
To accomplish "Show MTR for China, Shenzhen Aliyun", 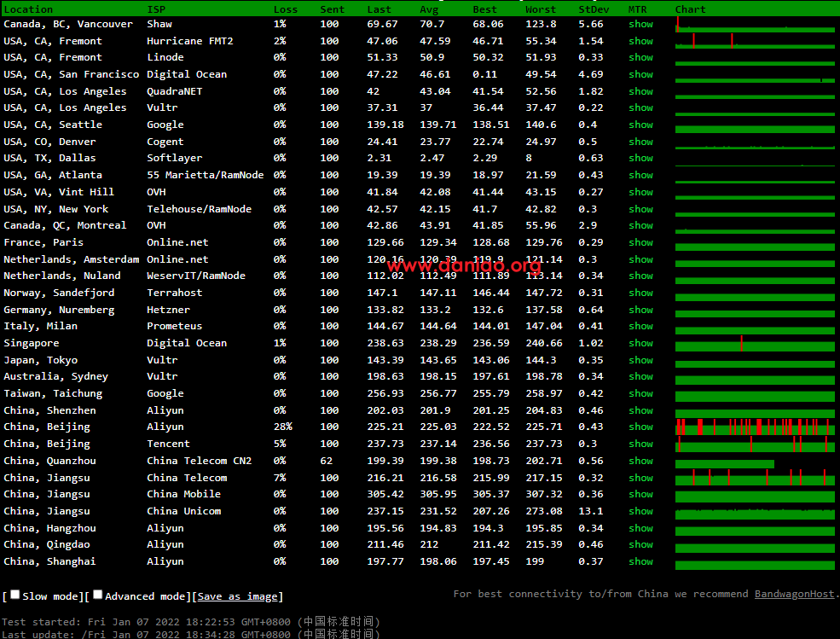I will [640, 410].
